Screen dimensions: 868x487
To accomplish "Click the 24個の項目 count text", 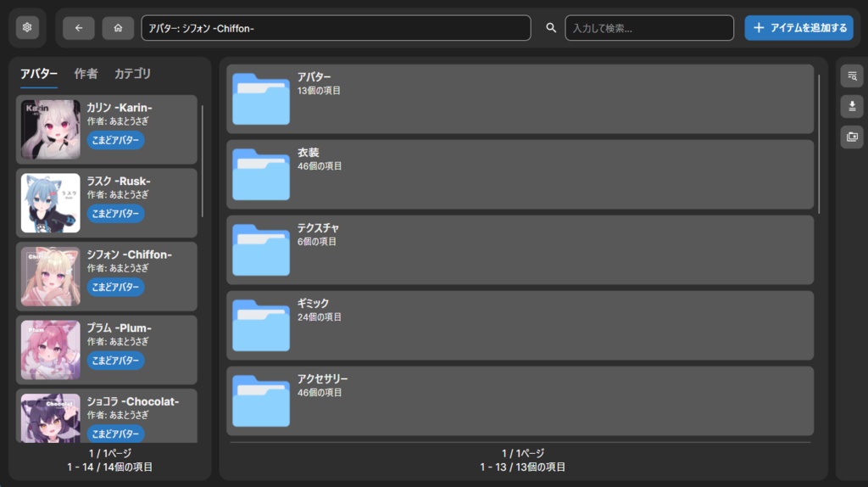I will pyautogui.click(x=320, y=317).
